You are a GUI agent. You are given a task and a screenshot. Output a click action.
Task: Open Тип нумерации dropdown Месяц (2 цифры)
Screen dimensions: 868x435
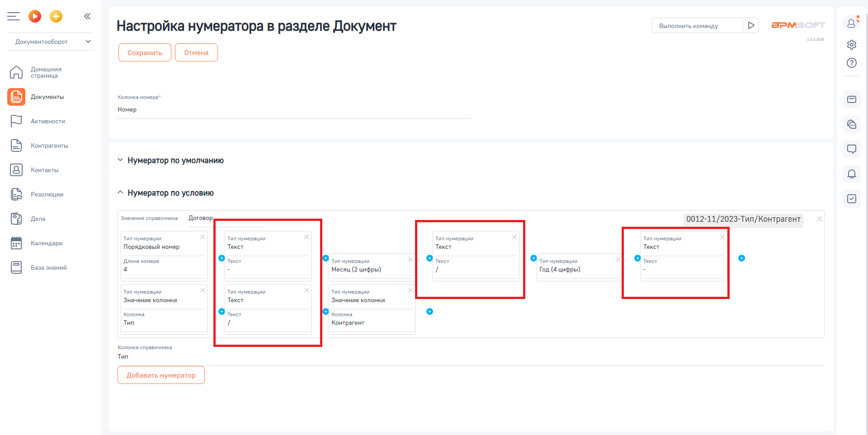point(372,270)
